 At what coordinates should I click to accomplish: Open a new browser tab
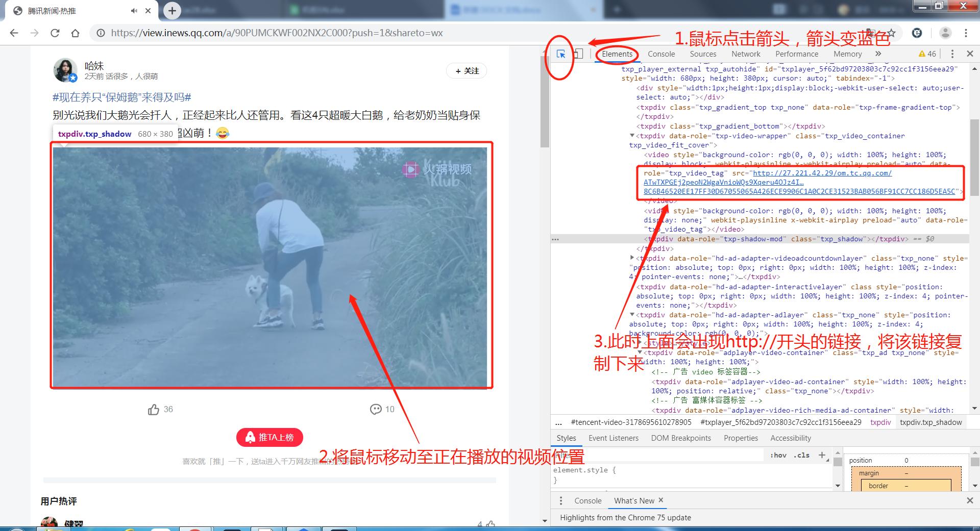(172, 11)
